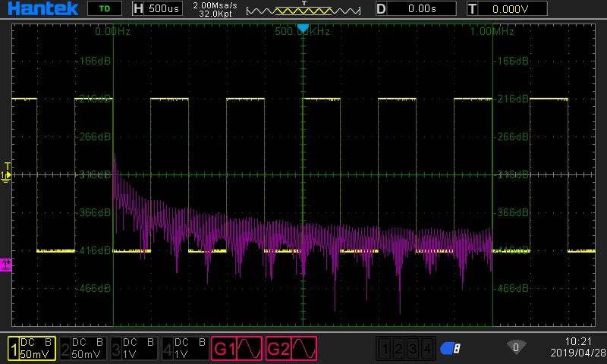Enable channel 4 1V indicator

[x=185, y=348]
